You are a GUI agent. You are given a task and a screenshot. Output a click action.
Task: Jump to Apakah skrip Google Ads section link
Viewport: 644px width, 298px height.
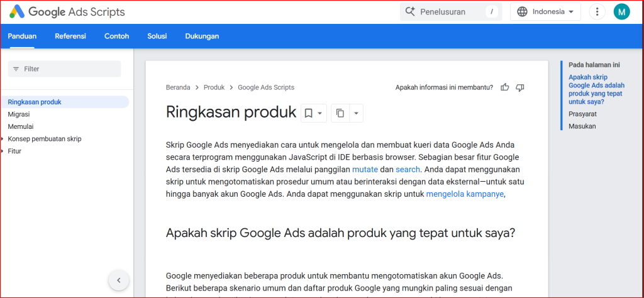[597, 89]
